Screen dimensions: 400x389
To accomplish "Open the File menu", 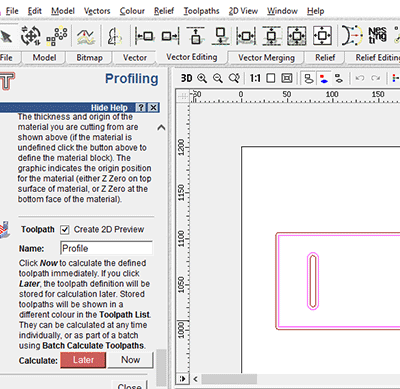I will point(12,11).
